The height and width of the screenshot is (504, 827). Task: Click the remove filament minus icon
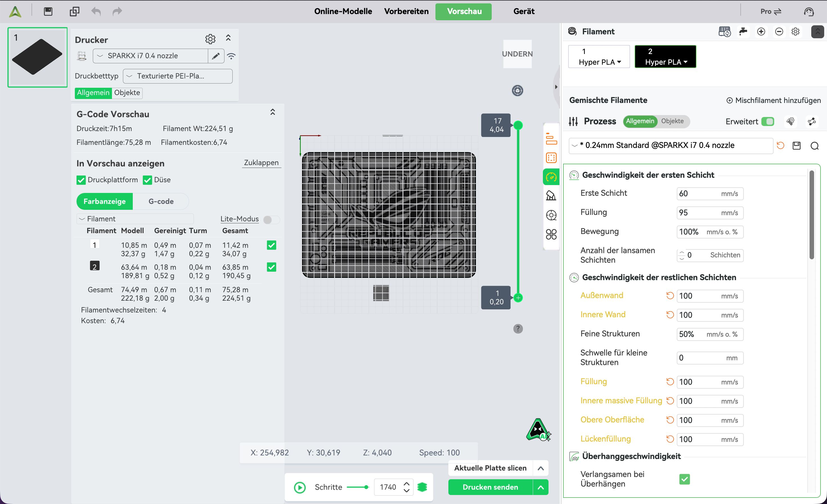point(779,31)
